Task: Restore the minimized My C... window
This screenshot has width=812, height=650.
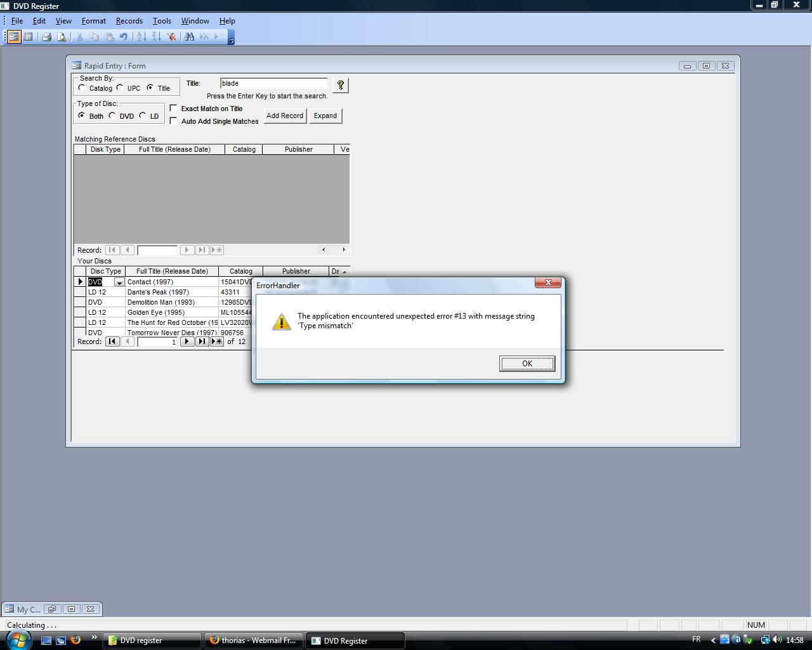Action: [x=52, y=609]
